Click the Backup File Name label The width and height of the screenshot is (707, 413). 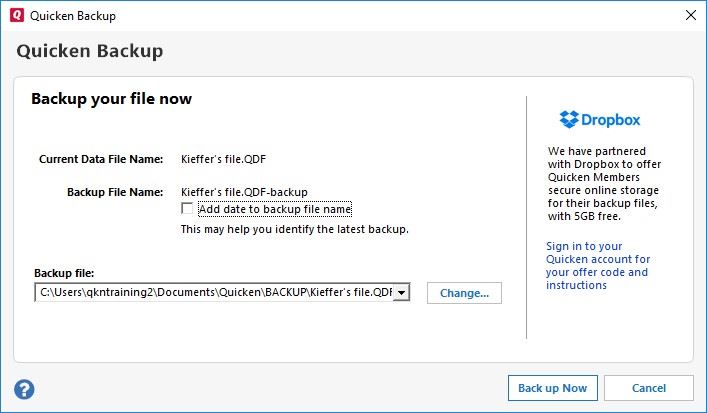coord(114,191)
